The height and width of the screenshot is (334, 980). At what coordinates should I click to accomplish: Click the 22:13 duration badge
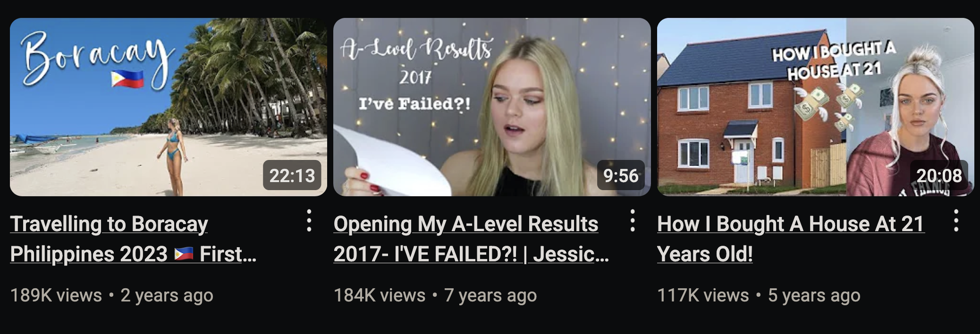(292, 175)
